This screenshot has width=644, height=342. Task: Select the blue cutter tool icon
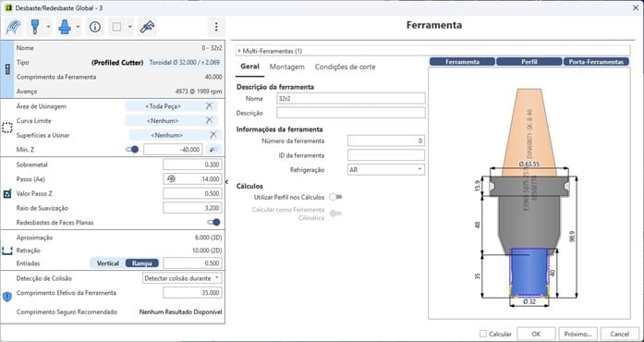[x=35, y=27]
